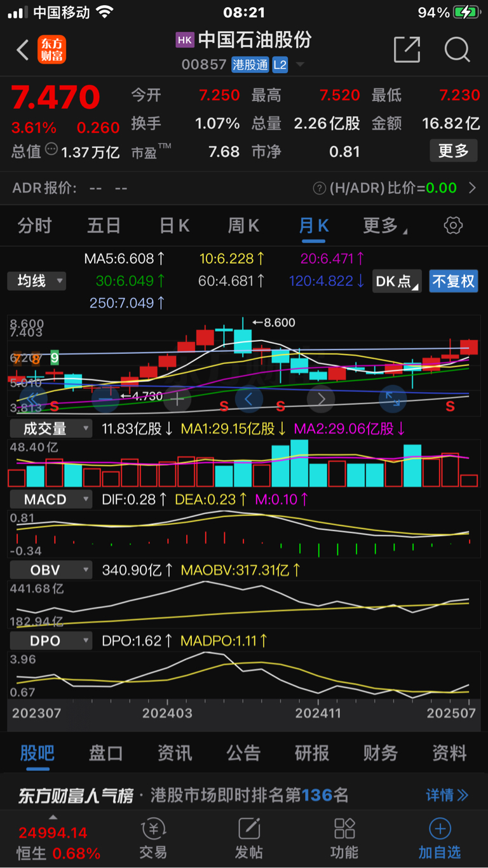Move chart right with right-chevron circle

click(321, 399)
